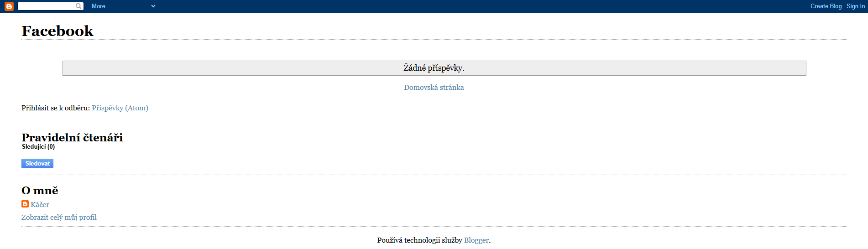
Task: Click the Pravidelní čtenáři heading
Action: coord(72,137)
